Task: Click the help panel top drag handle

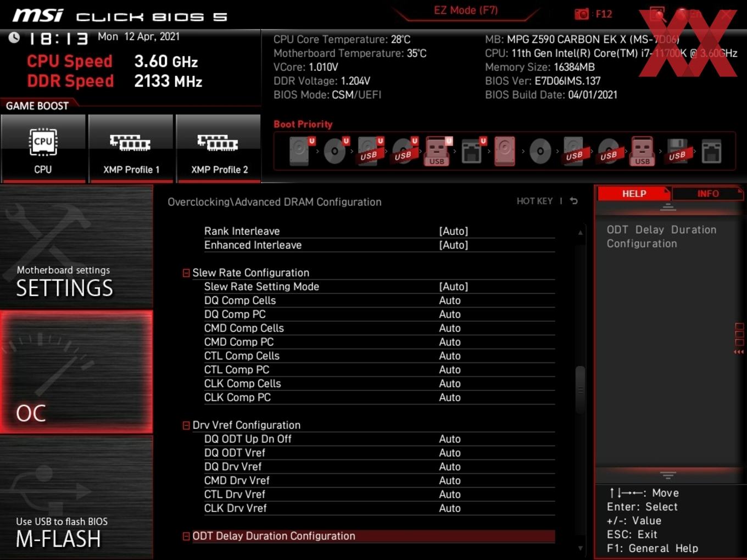Action: point(668,207)
